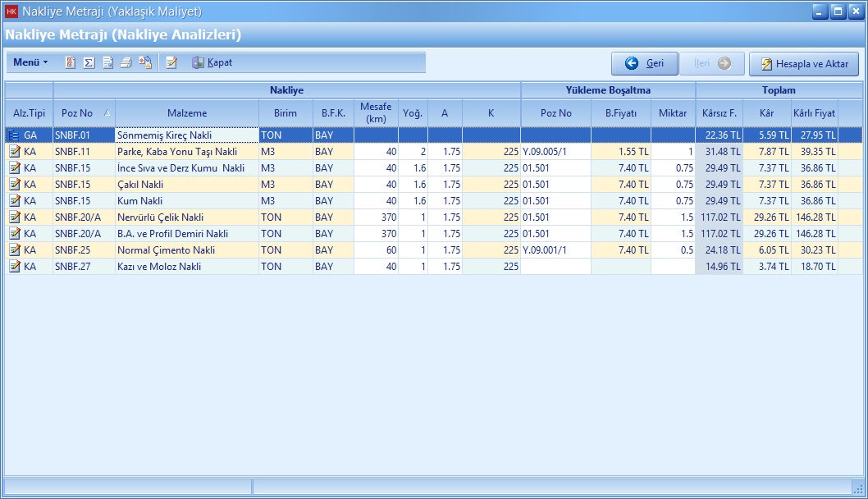Click the Birim column header

(x=286, y=113)
